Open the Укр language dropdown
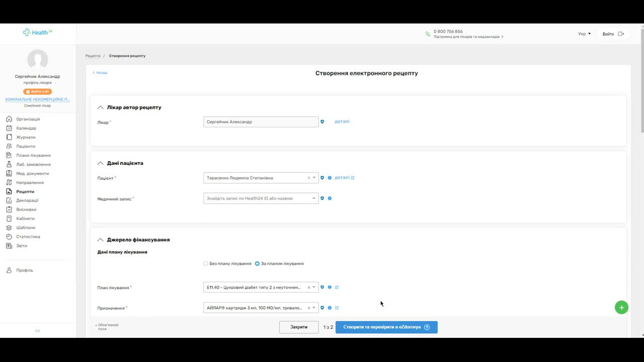Image resolution: width=644 pixels, height=362 pixels. point(585,34)
